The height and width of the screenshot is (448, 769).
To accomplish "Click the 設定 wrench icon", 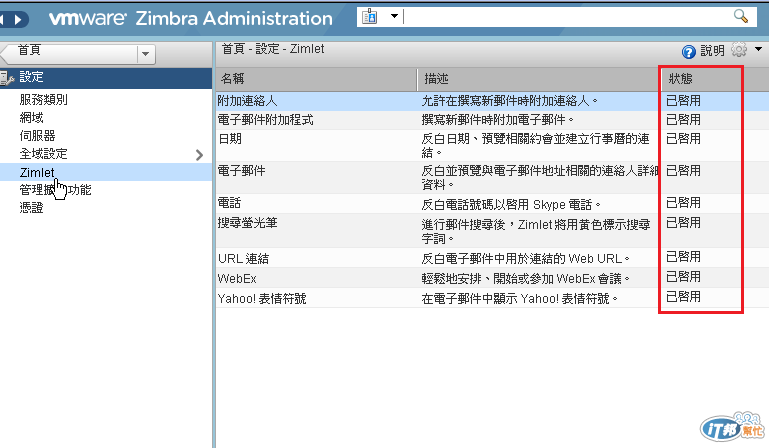I will click(7, 78).
